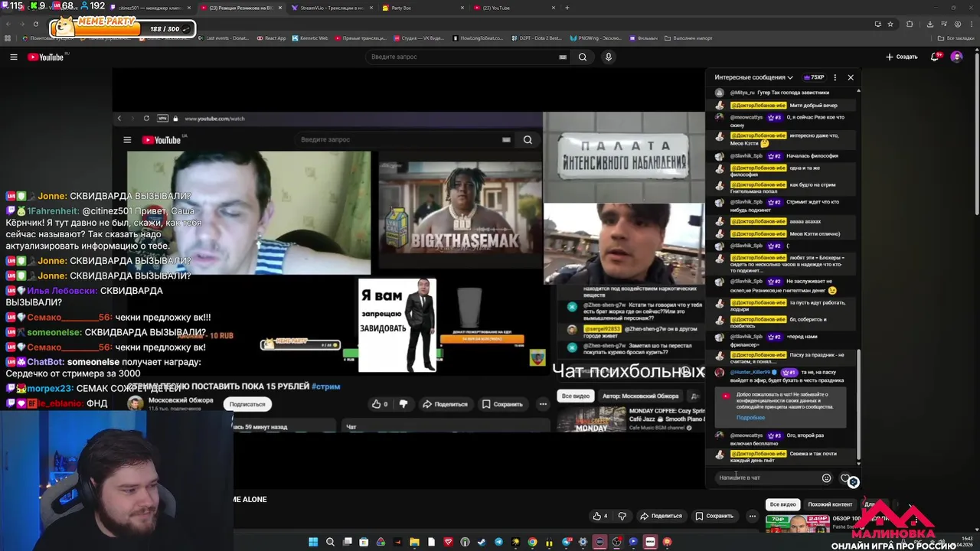
Task: Open YouTube notifications bell
Action: tap(936, 57)
